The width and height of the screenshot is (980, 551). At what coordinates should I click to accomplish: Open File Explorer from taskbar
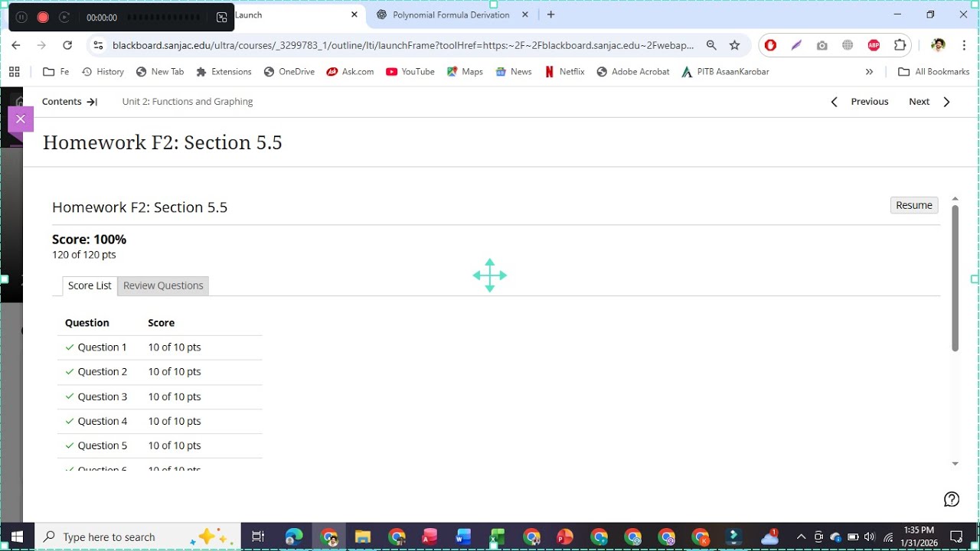363,536
